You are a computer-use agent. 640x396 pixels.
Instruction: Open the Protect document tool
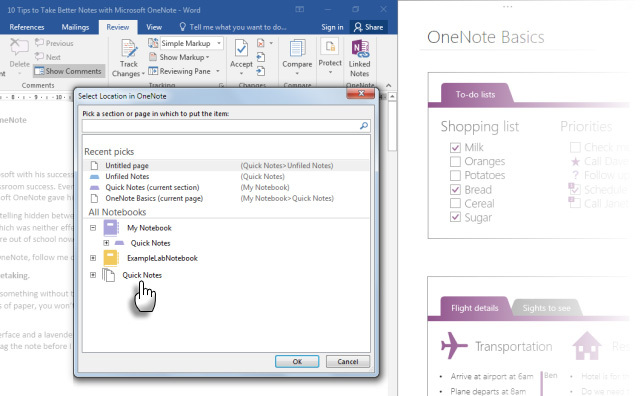[330, 56]
